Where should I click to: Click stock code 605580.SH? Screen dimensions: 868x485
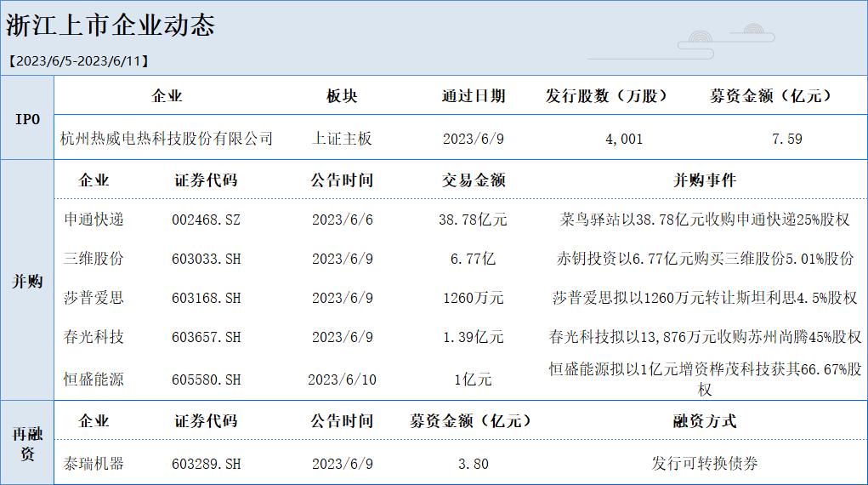pos(206,380)
